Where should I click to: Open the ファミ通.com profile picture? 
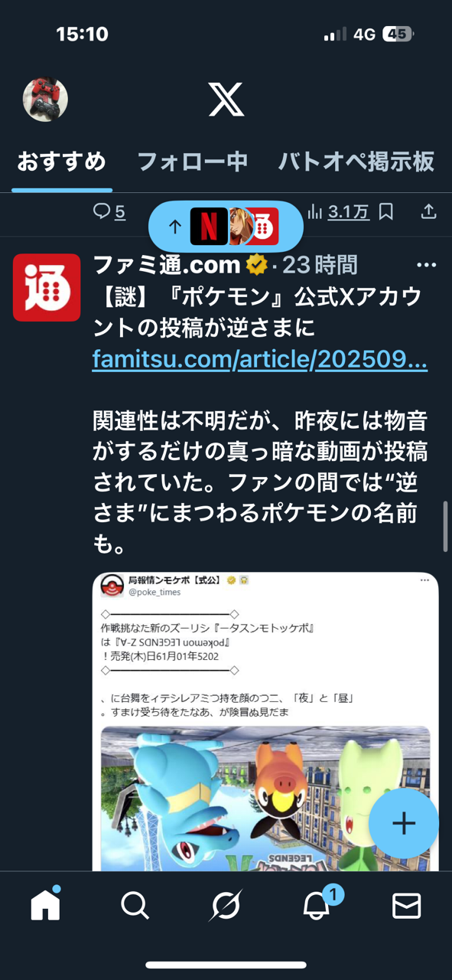[x=47, y=287]
